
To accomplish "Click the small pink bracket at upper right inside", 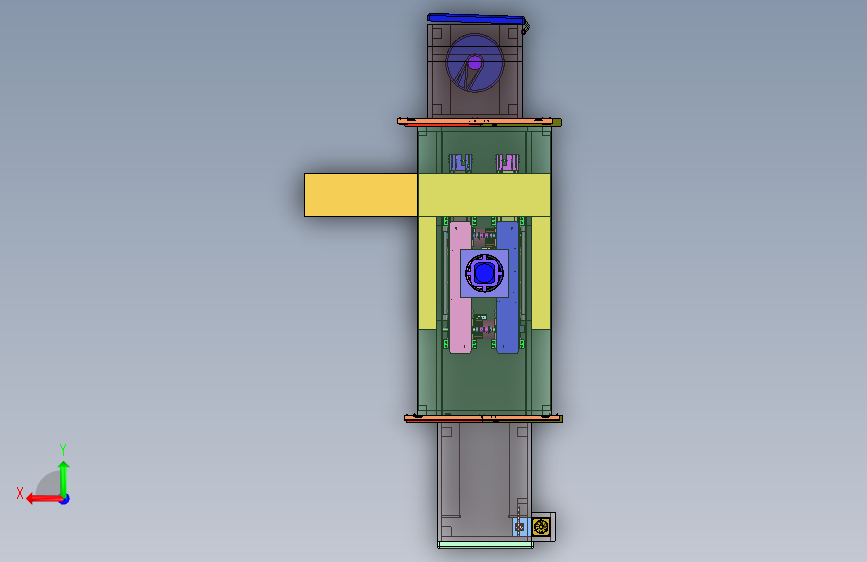I will pos(507,163).
